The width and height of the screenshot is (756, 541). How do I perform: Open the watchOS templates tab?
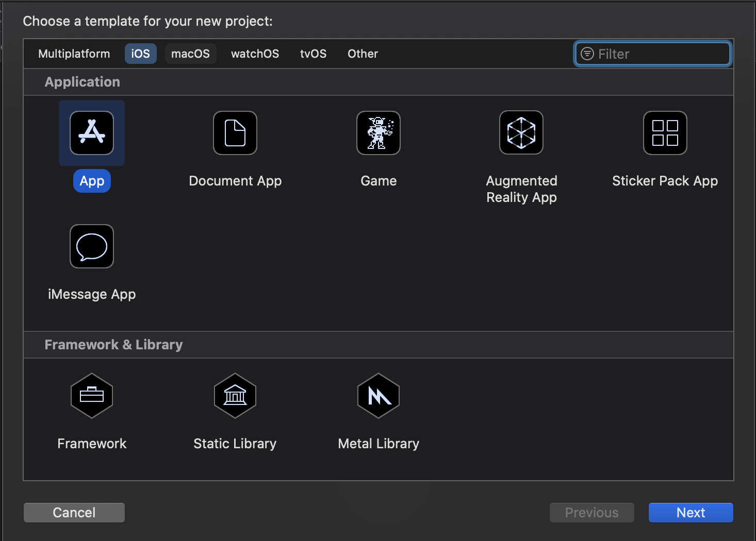(x=255, y=54)
